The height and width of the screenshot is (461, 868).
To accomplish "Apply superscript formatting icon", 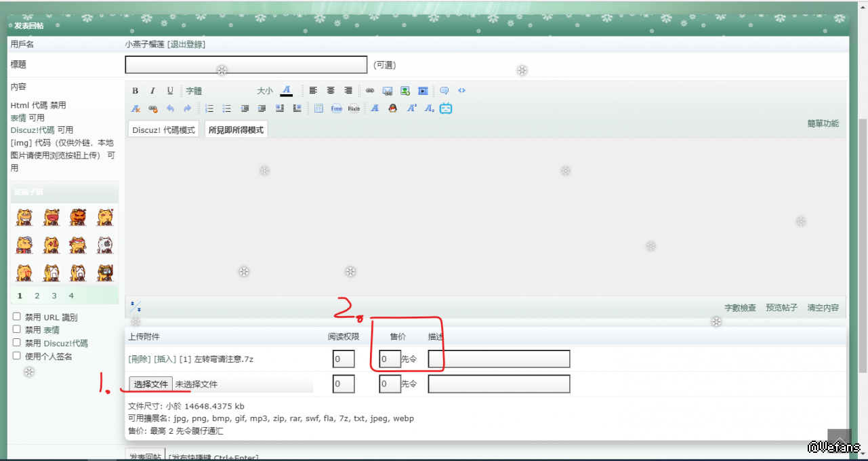I will click(411, 108).
